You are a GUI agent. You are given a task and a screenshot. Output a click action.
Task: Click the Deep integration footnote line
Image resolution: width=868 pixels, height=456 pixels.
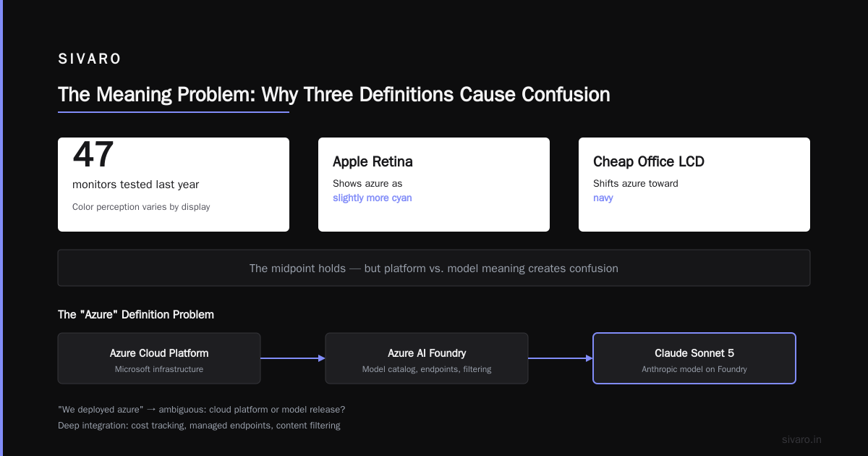[199, 426]
